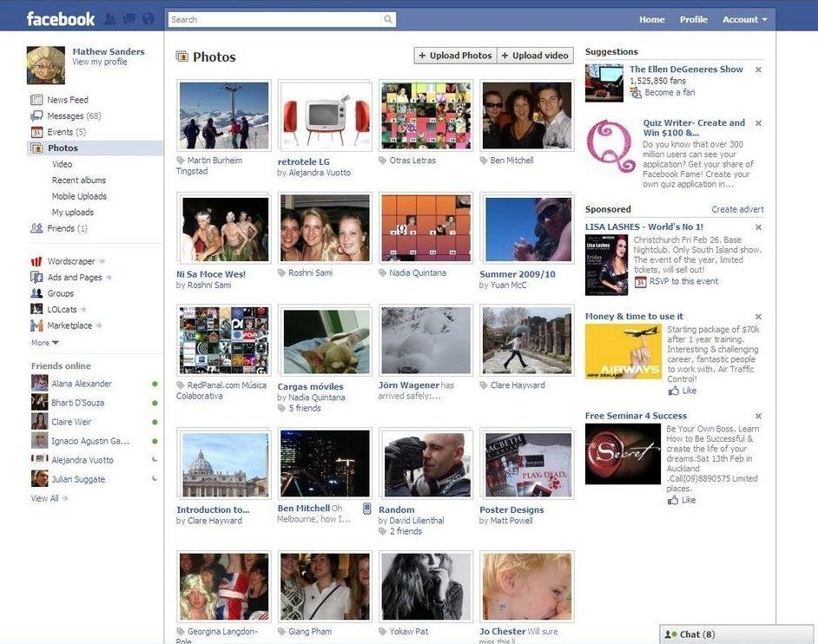Go to Home in top navigation
The width and height of the screenshot is (818, 644).
click(651, 19)
